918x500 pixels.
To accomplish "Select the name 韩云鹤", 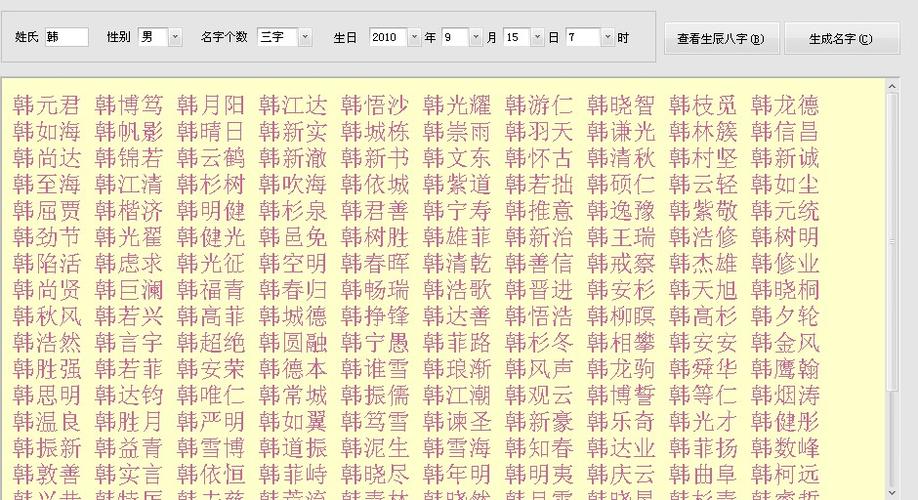I will coord(210,158).
